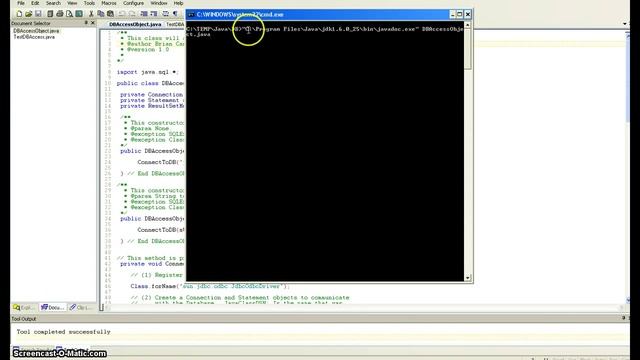Viewport: 640px width, 360px height.
Task: Click the Outdent block toolbar icon
Action: coord(153,14)
